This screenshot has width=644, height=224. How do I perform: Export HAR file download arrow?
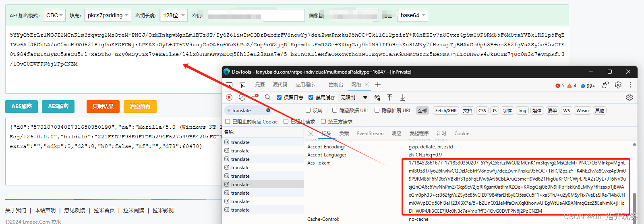pyautogui.click(x=403, y=97)
